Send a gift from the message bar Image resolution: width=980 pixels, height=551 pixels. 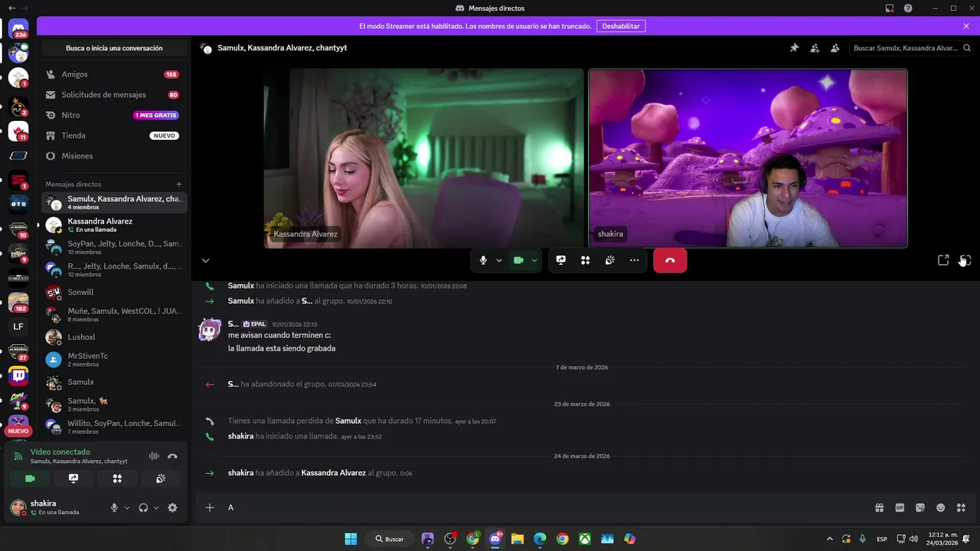click(x=879, y=507)
